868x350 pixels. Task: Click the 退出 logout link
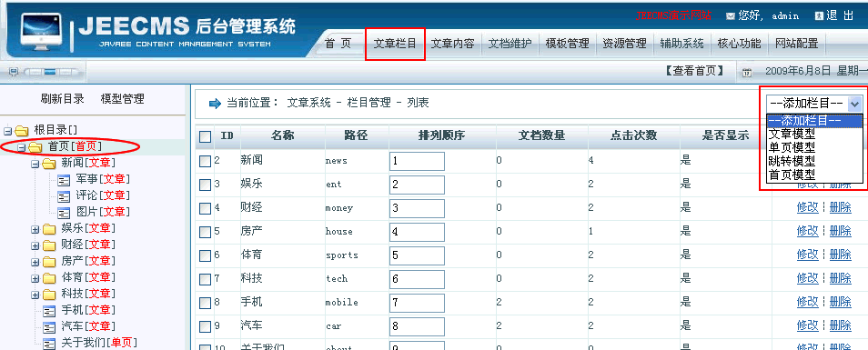[x=841, y=16]
